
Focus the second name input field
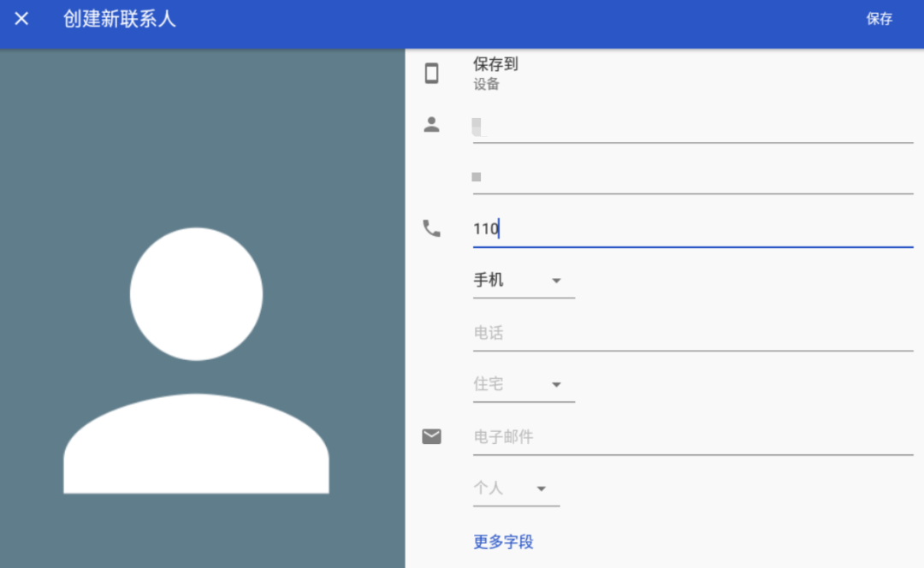tap(693, 178)
